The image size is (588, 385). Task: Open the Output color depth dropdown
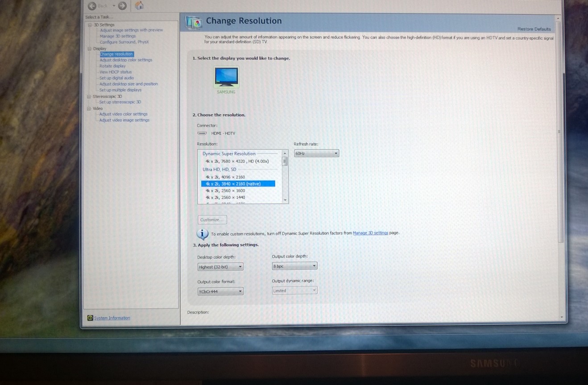click(x=294, y=266)
